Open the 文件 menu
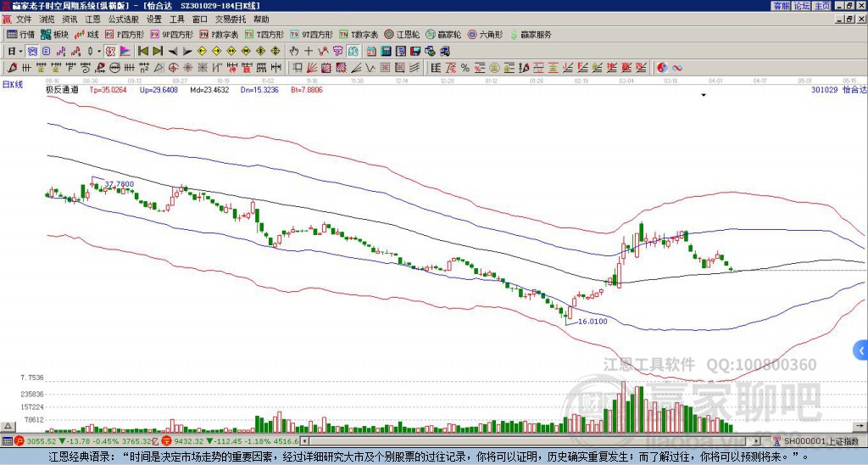The height and width of the screenshot is (465, 868). pyautogui.click(x=24, y=20)
